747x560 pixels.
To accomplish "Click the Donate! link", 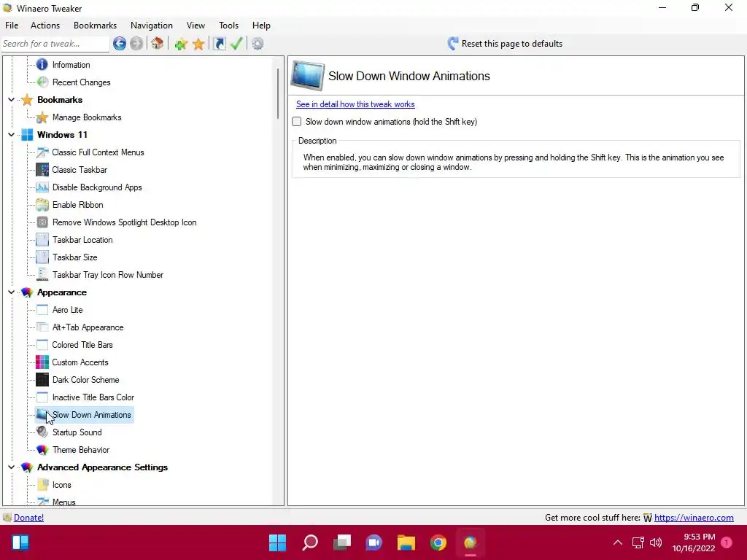I will (x=28, y=518).
